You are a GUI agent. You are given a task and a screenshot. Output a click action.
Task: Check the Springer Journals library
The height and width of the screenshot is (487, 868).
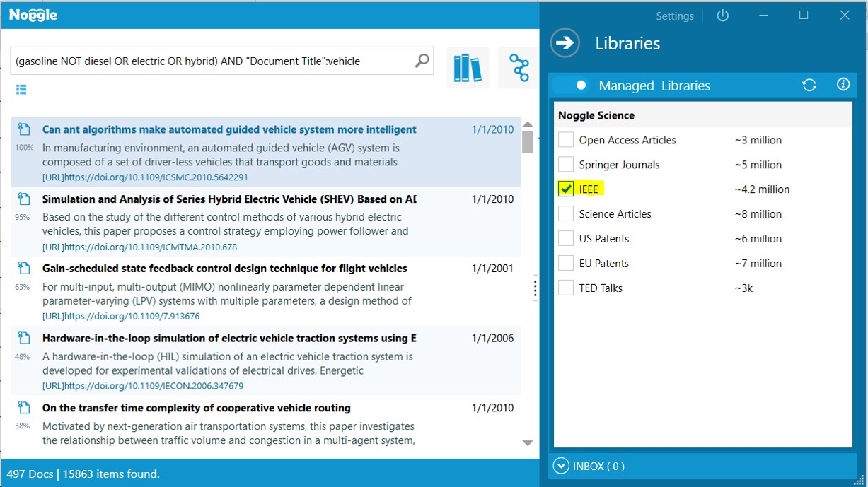click(x=566, y=165)
